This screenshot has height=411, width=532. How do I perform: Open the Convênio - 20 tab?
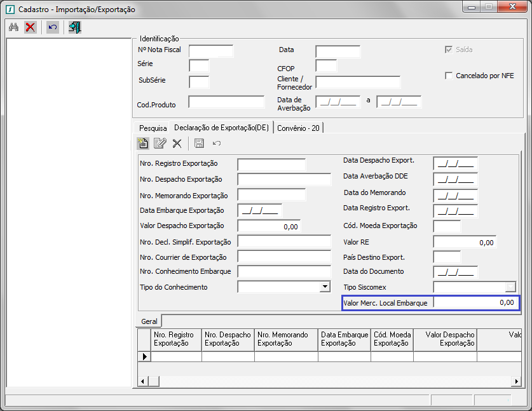[298, 128]
